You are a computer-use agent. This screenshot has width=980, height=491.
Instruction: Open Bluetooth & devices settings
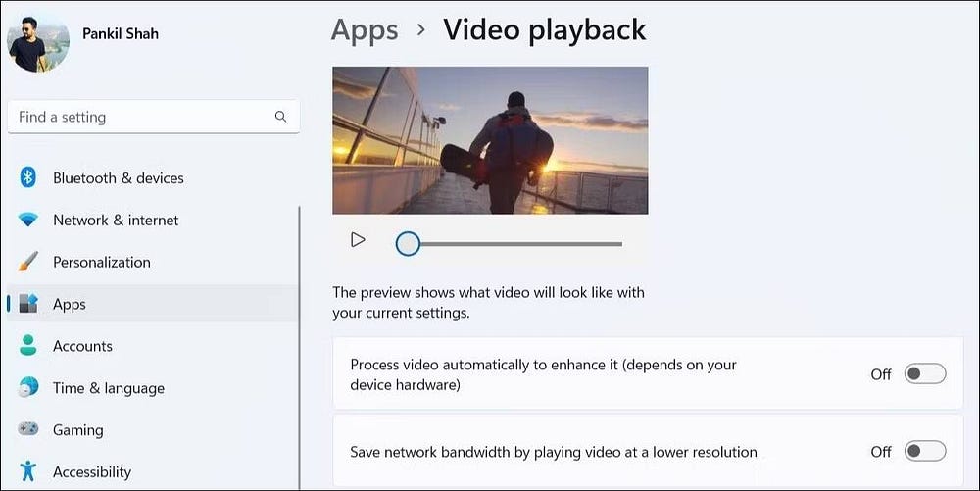[153, 177]
